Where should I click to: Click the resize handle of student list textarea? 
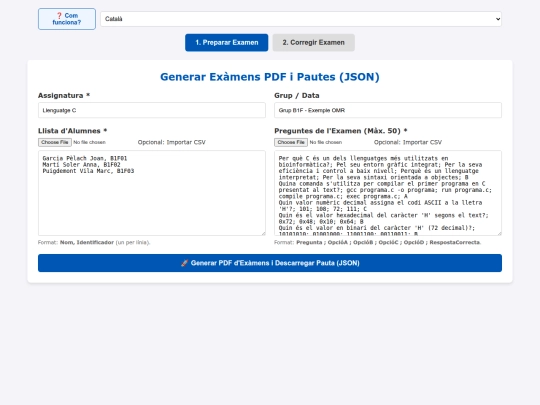tap(263, 233)
